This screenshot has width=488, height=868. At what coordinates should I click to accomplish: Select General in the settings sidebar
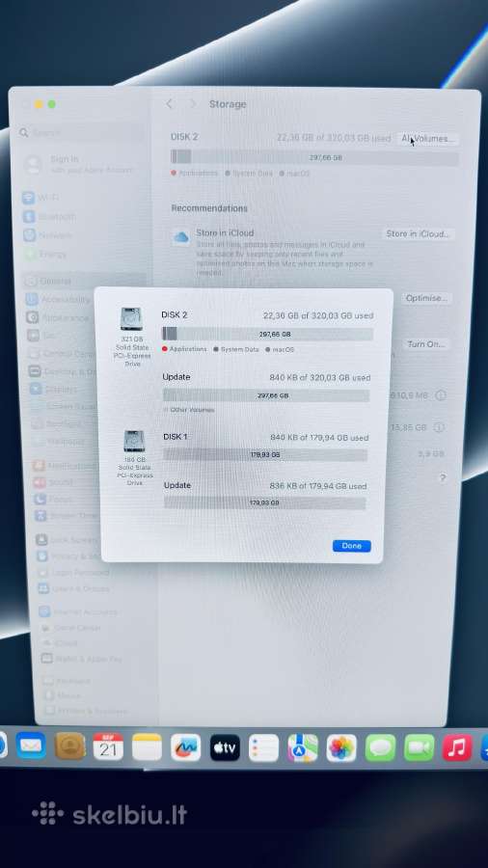coord(83,282)
